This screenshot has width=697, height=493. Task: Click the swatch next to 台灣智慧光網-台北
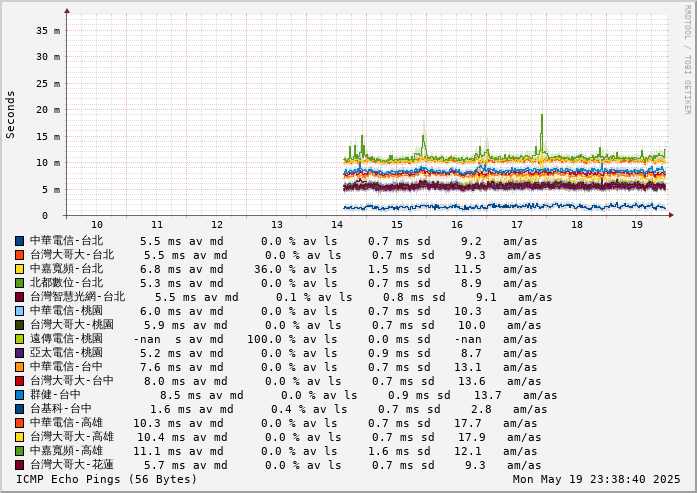[x=20, y=297]
